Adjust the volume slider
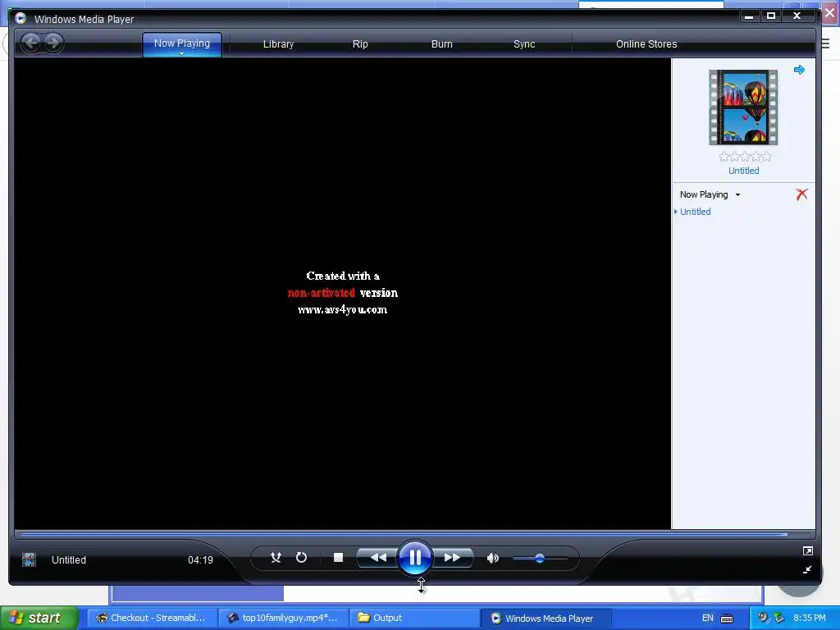Viewport: 840px width, 630px height. [x=540, y=558]
